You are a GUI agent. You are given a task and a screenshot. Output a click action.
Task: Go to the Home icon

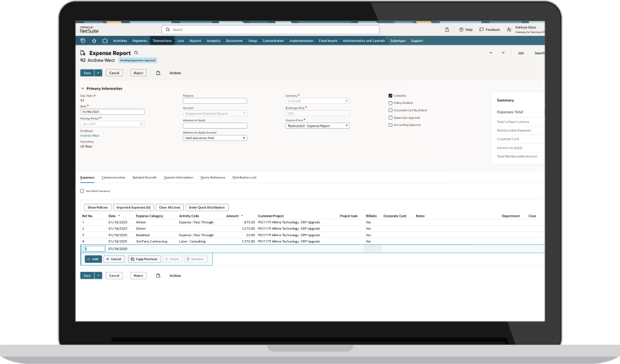pyautogui.click(x=105, y=41)
